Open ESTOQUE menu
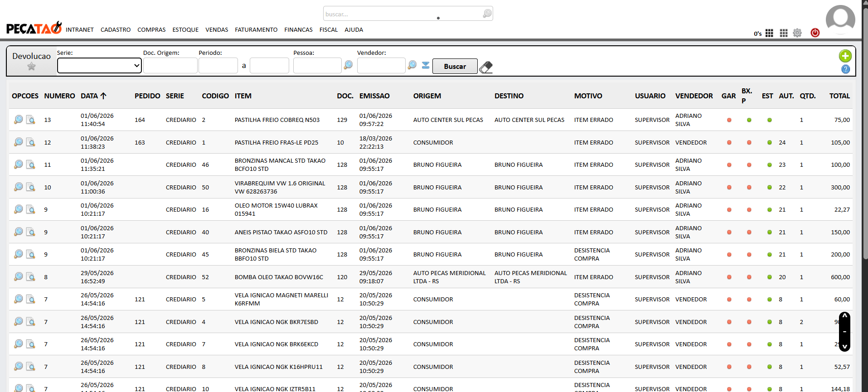The width and height of the screenshot is (868, 392). [185, 30]
